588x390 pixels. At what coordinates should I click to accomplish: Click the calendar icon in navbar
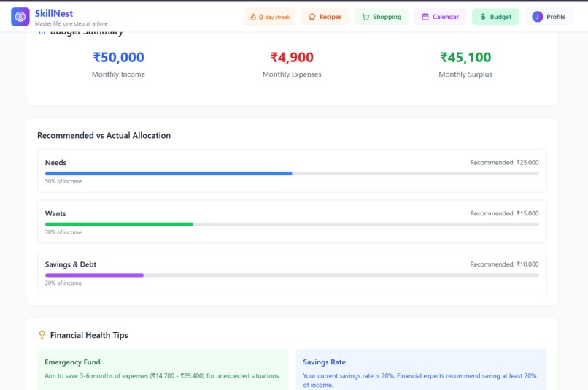point(425,17)
